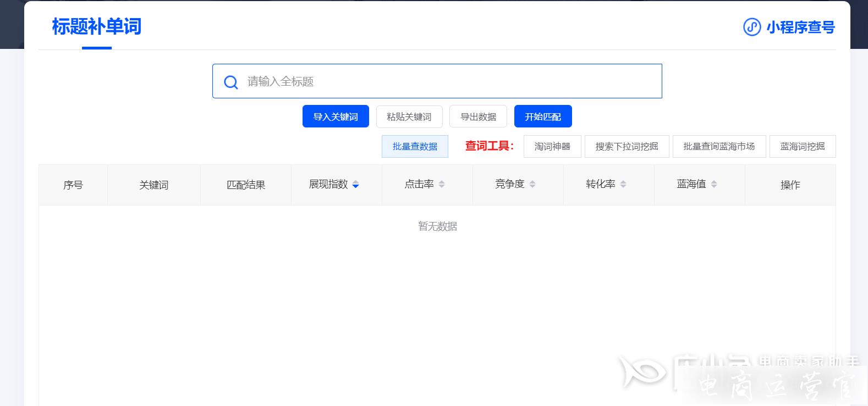Focus the 请输入全标题 input field

(x=437, y=81)
